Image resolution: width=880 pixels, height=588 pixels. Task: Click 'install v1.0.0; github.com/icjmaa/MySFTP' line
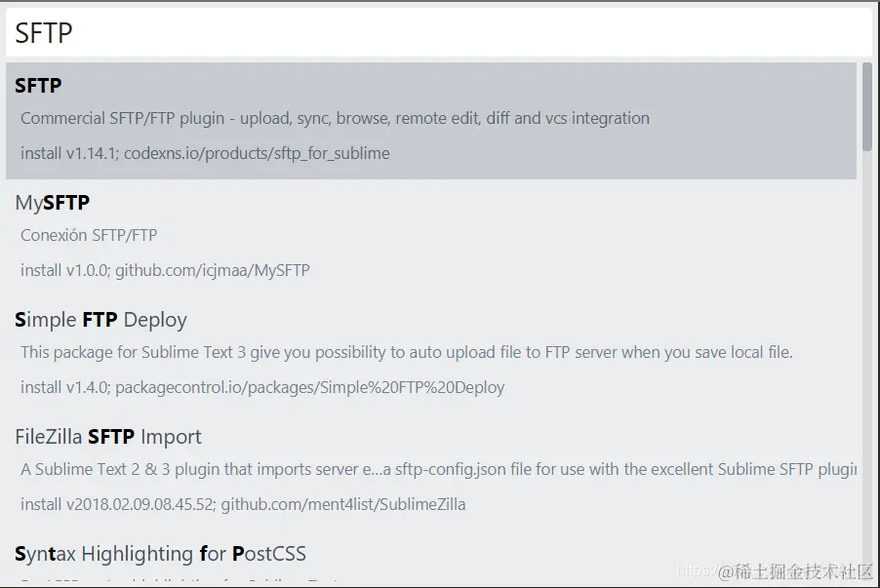tap(165, 270)
